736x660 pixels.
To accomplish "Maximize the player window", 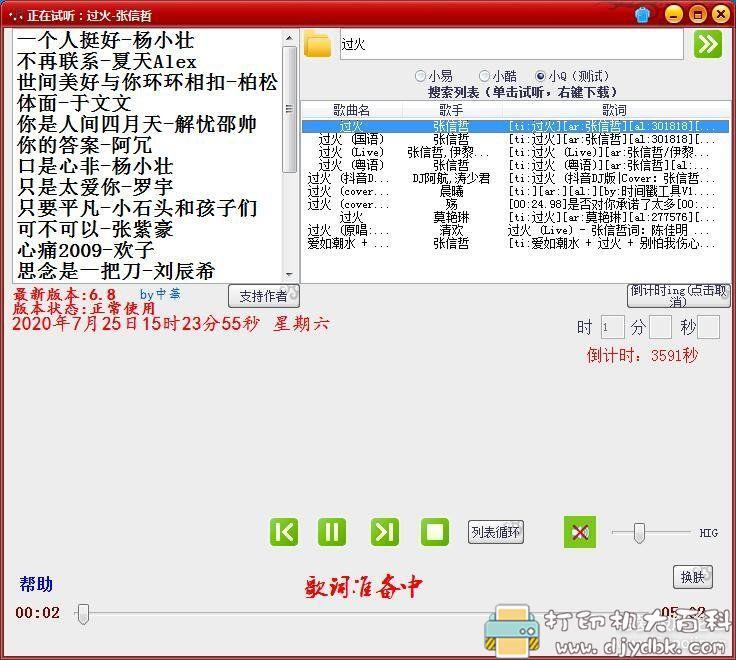I will point(698,15).
